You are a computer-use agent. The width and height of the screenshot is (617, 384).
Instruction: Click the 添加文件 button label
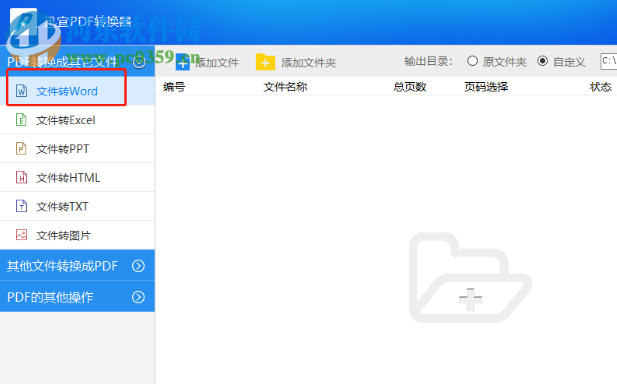(x=217, y=63)
